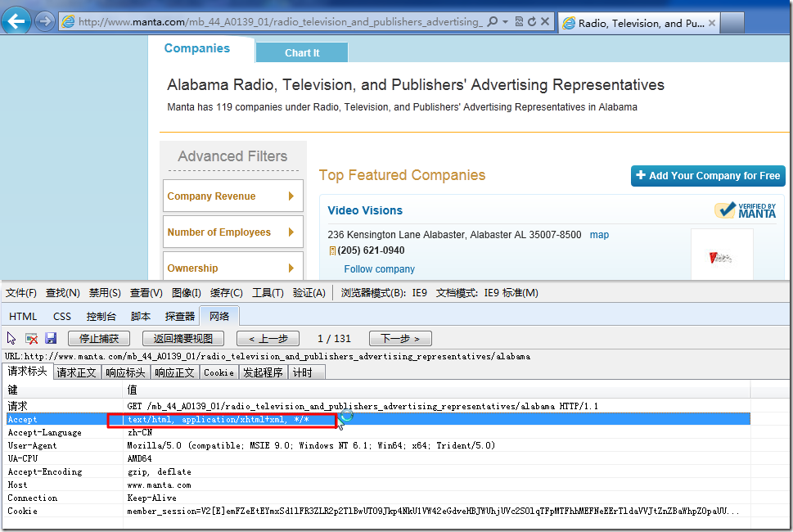Click the select element pointer icon
This screenshot has width=793, height=532.
(x=11, y=338)
